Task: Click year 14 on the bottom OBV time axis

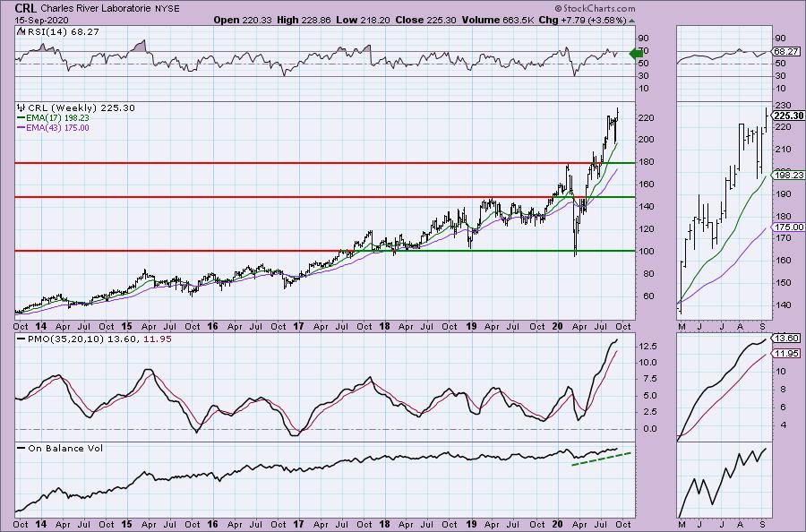Action: (41, 524)
